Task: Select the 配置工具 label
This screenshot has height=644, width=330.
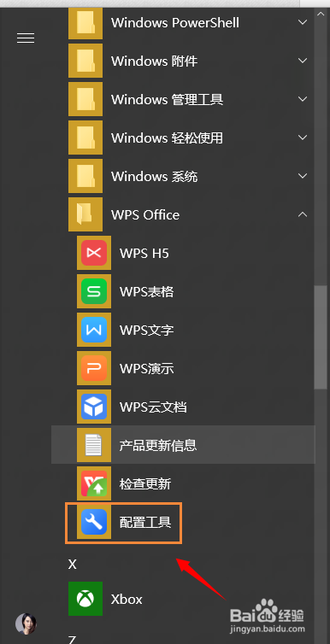Action: click(145, 523)
